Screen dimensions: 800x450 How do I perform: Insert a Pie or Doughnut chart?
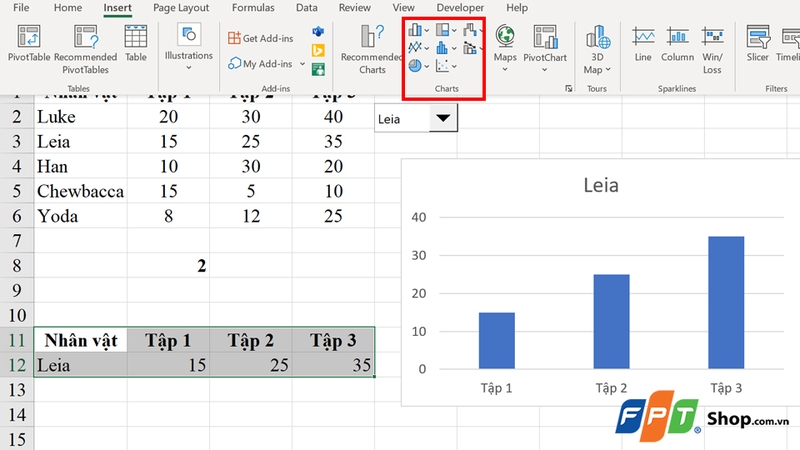(x=415, y=66)
